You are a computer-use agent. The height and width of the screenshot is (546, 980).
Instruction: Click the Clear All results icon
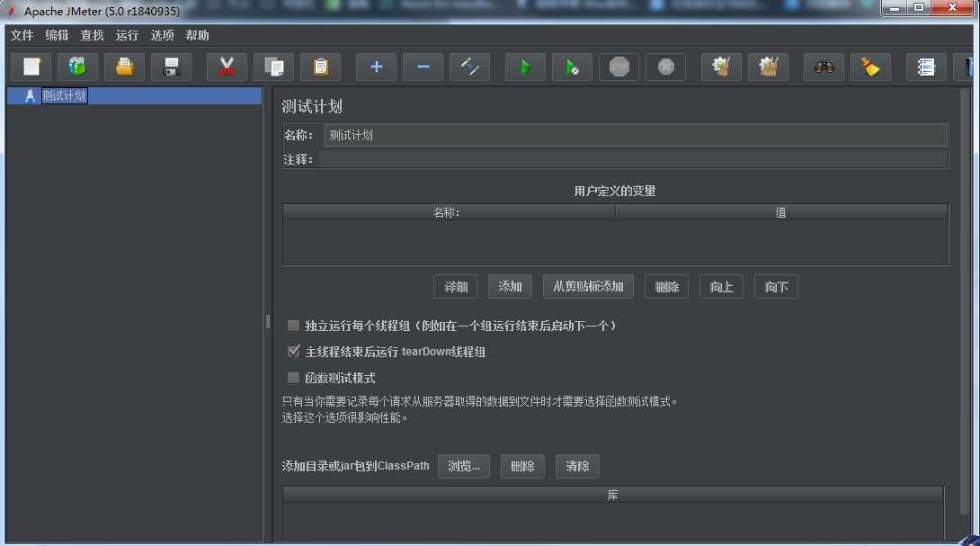(768, 67)
